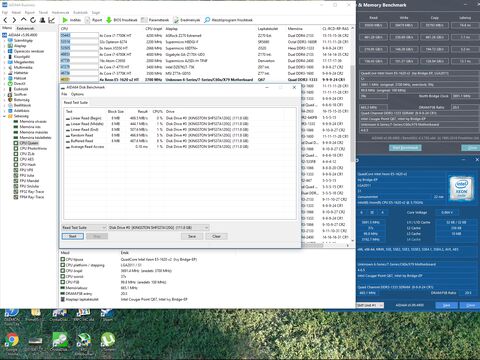Open disk drive selection dropdown
This screenshot has height=360, width=480.
[x=159, y=227]
